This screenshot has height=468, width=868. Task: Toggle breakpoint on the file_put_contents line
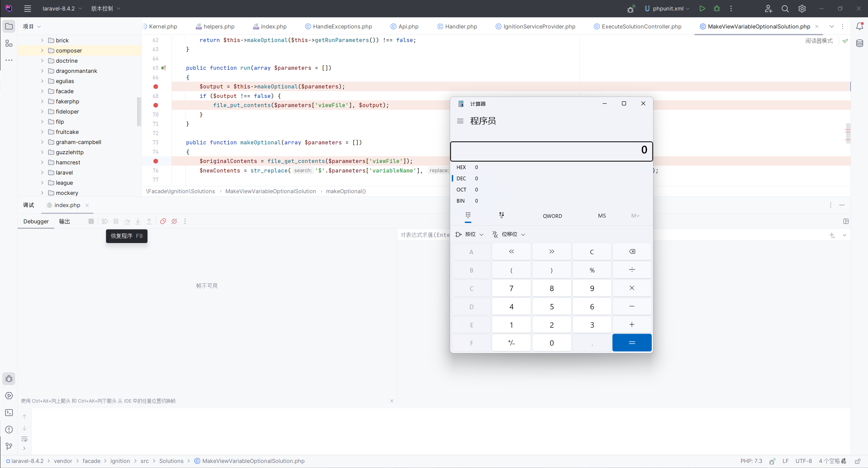click(x=156, y=105)
